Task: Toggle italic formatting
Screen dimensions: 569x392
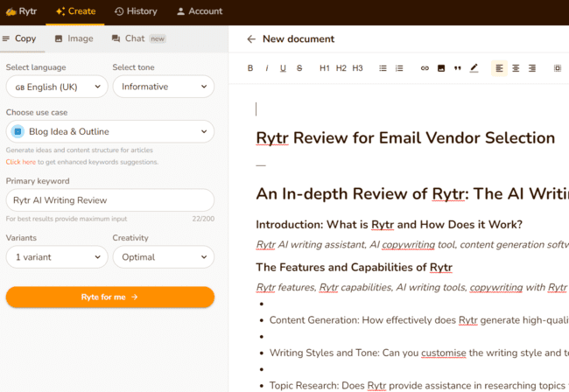Action: (x=267, y=68)
